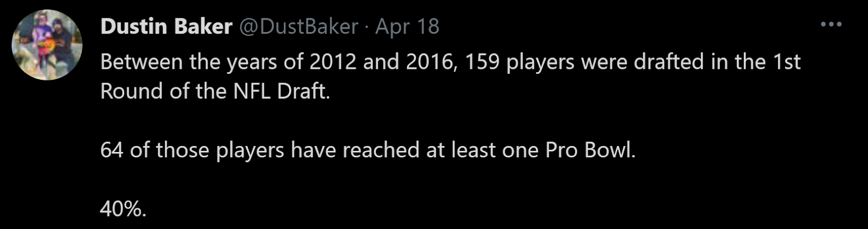Open the Dustin Baker display name link
This screenshot has height=229, width=868.
click(x=166, y=26)
